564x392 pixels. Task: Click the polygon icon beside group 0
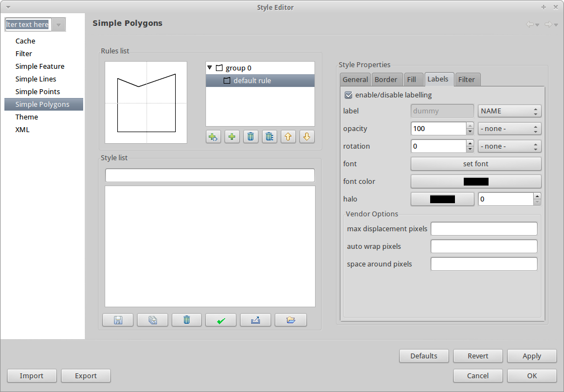point(219,68)
